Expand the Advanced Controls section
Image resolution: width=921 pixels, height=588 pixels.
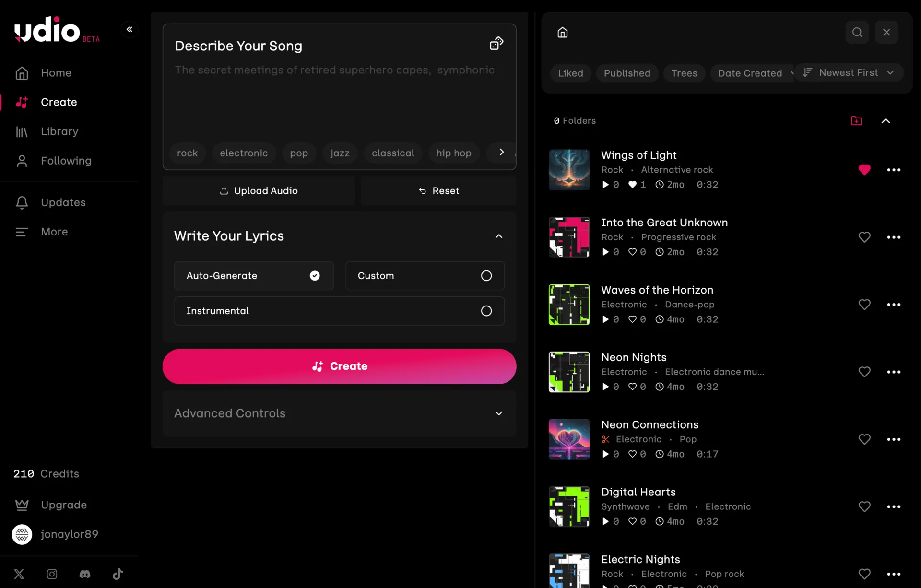pyautogui.click(x=499, y=413)
